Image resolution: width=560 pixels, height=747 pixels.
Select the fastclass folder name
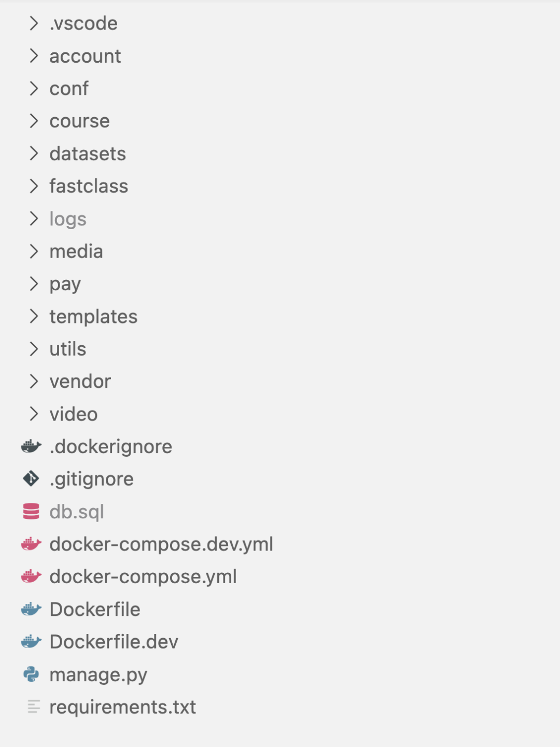89,186
